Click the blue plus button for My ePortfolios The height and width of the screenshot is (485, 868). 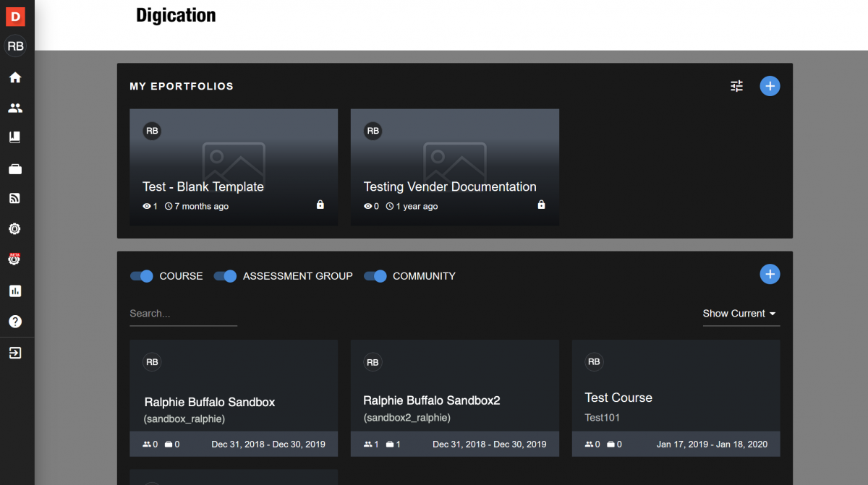click(x=770, y=85)
